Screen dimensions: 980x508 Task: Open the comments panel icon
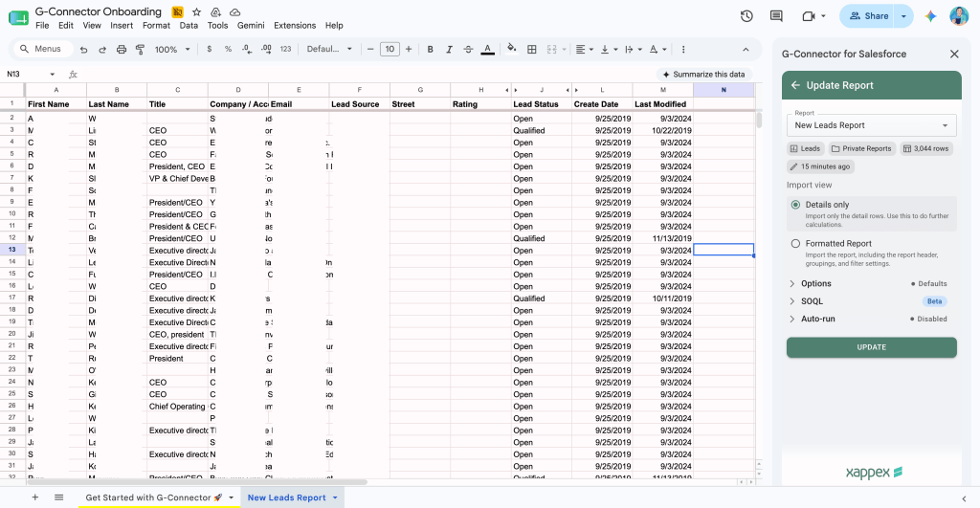click(x=776, y=16)
